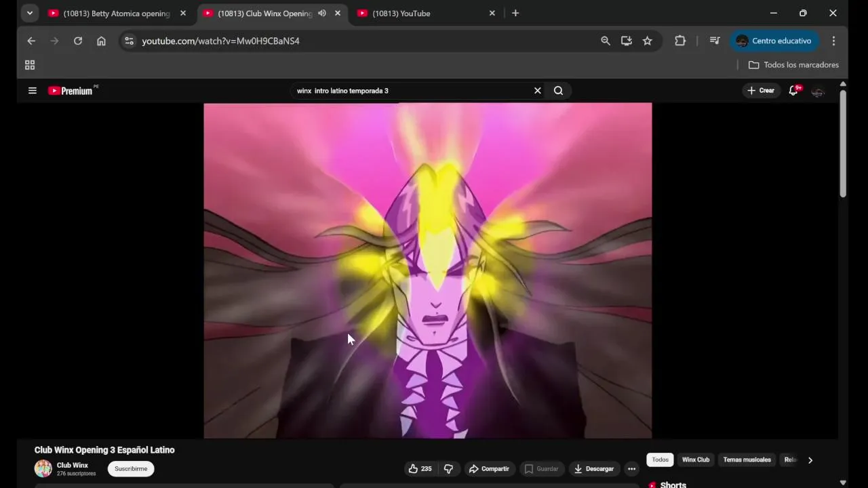This screenshot has height=488, width=868.
Task: Select the Temas musicales filter chip
Action: [747, 460]
